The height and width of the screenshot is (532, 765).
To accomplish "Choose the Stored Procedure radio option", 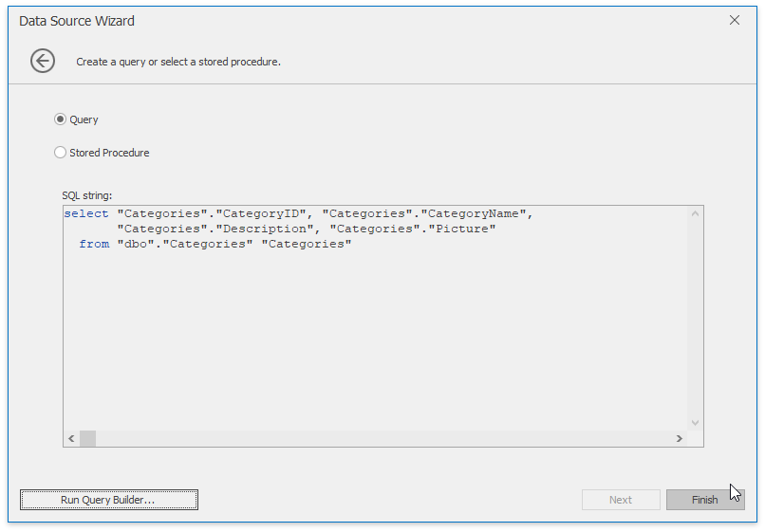I will point(60,153).
